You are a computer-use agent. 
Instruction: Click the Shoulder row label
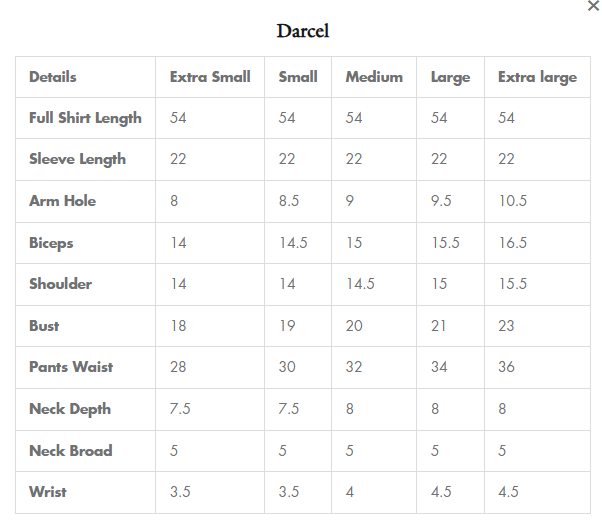(x=60, y=284)
